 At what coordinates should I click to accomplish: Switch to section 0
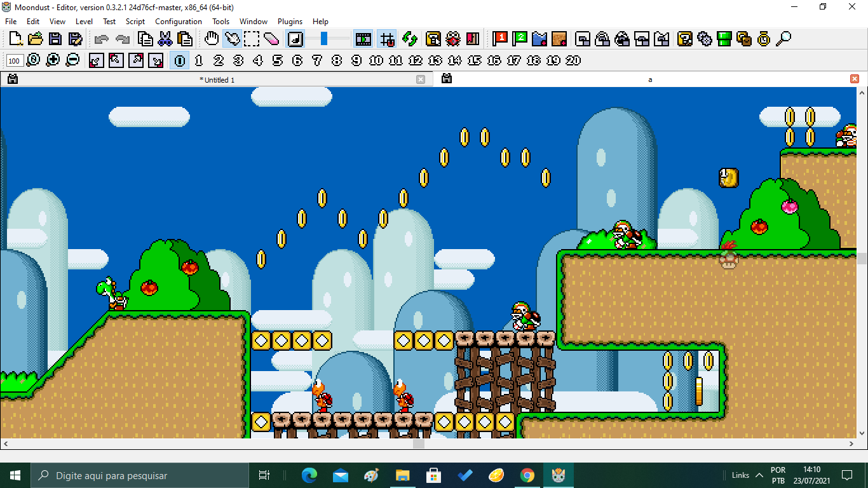pyautogui.click(x=180, y=60)
